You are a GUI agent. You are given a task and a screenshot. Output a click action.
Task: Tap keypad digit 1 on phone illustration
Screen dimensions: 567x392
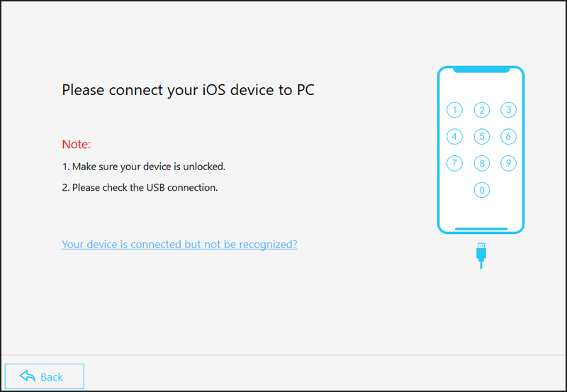click(x=454, y=110)
